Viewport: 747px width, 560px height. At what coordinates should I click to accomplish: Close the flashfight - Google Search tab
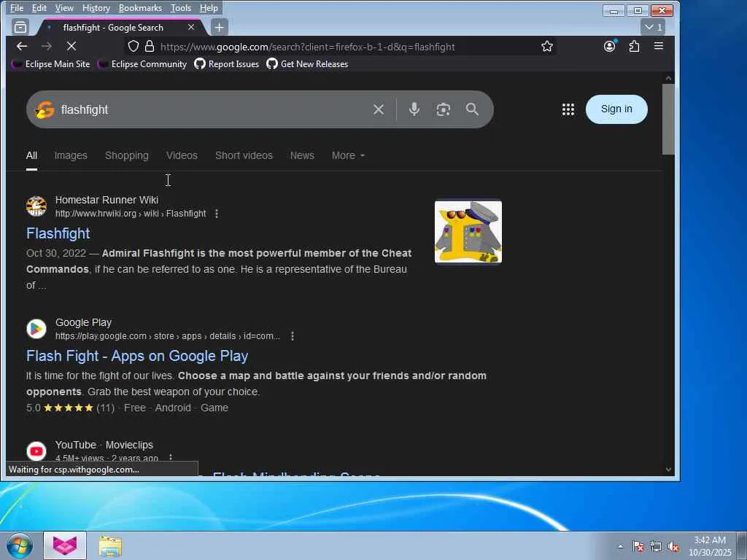(x=191, y=27)
